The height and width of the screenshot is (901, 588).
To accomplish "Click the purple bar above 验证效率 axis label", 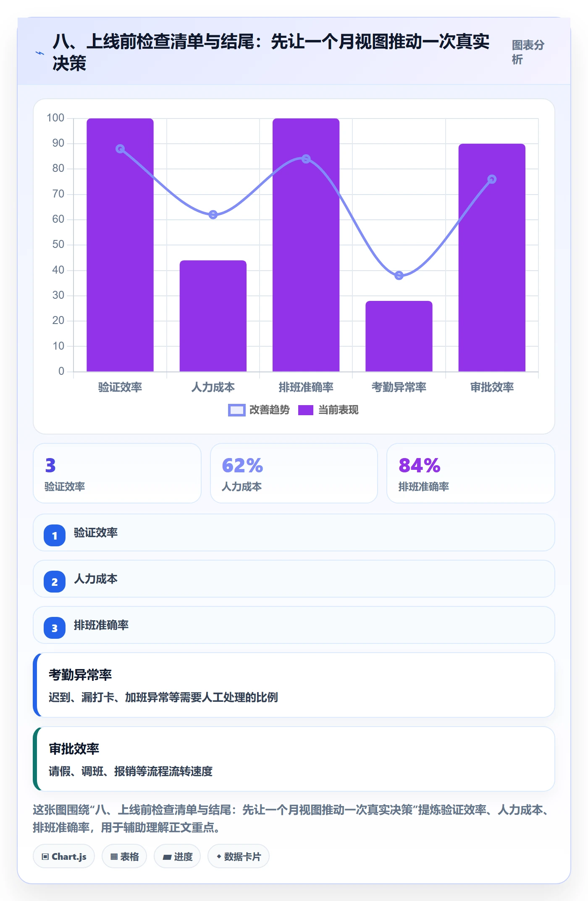I will 120,245.
